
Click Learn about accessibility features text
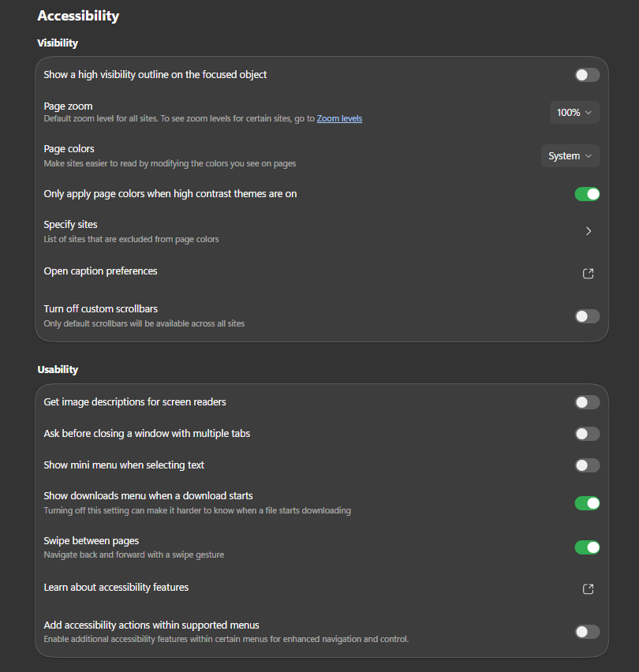[x=116, y=587]
